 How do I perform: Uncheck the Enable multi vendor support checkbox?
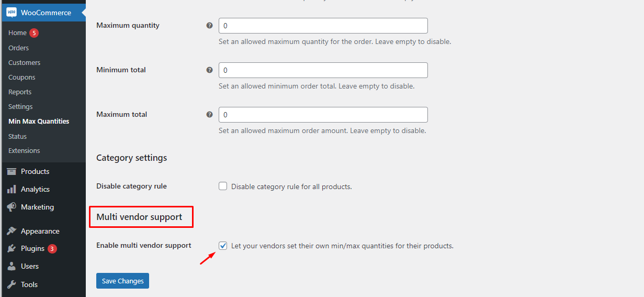pyautogui.click(x=223, y=246)
